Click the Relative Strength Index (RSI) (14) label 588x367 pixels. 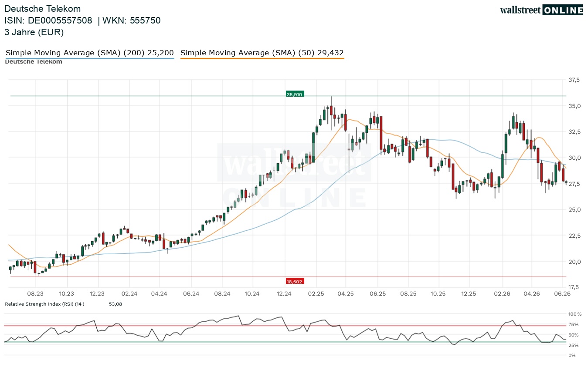(x=44, y=304)
